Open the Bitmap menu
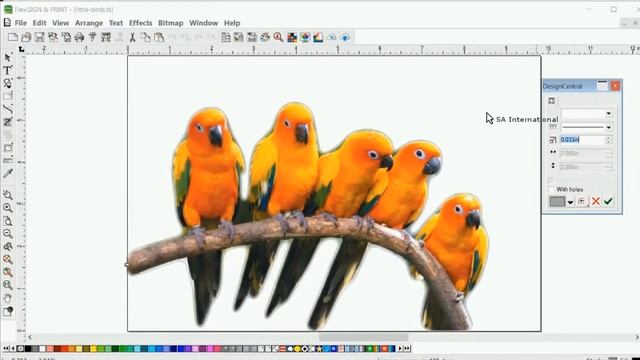640x360 pixels. (171, 23)
